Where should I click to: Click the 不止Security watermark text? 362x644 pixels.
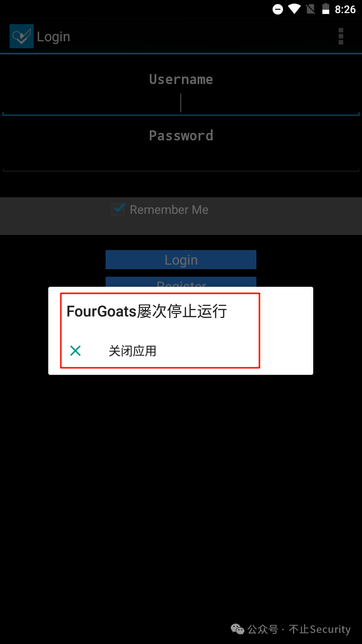pyautogui.click(x=320, y=629)
